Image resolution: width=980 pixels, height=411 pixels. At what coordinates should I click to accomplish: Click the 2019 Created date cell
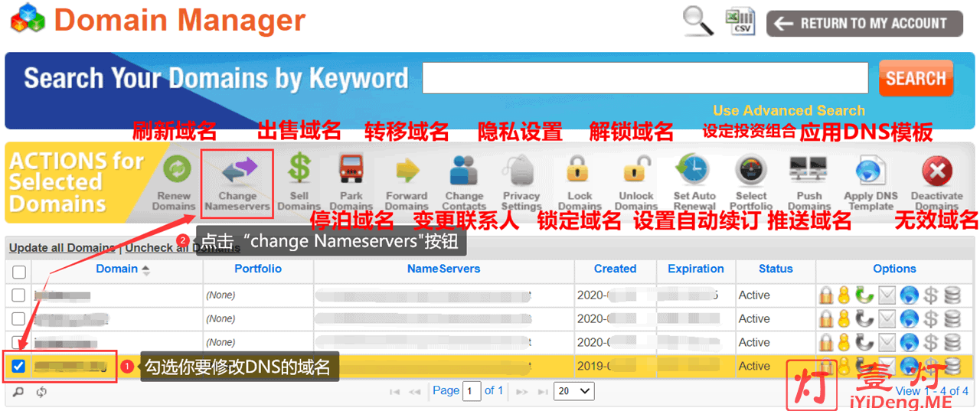tap(615, 366)
